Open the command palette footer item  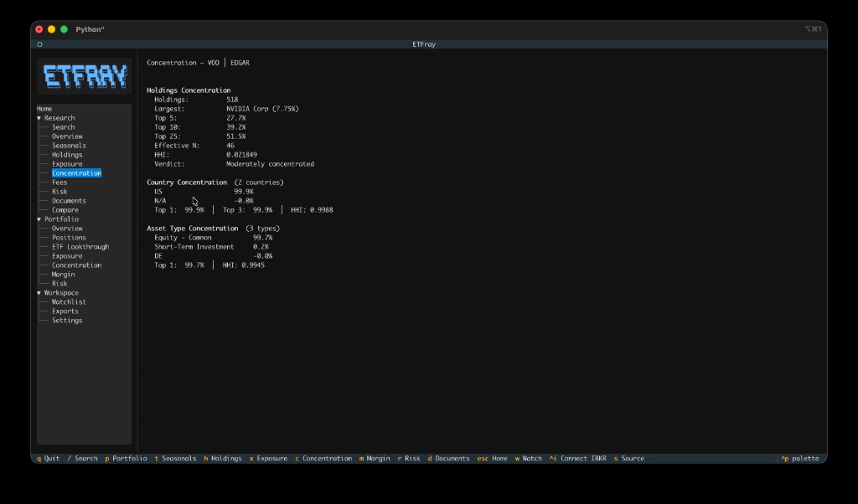coord(800,459)
